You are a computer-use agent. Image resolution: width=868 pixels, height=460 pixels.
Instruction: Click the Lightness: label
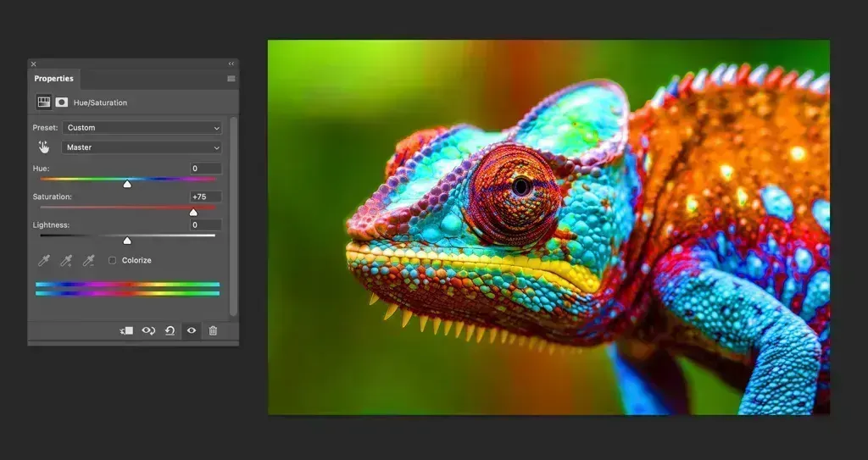tap(51, 224)
